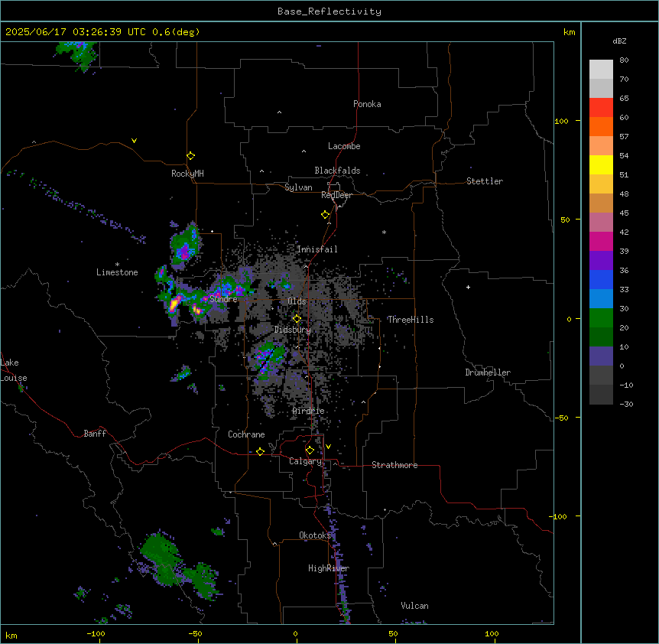Click the Blackfalds label
The image size is (659, 644).
pyautogui.click(x=337, y=171)
